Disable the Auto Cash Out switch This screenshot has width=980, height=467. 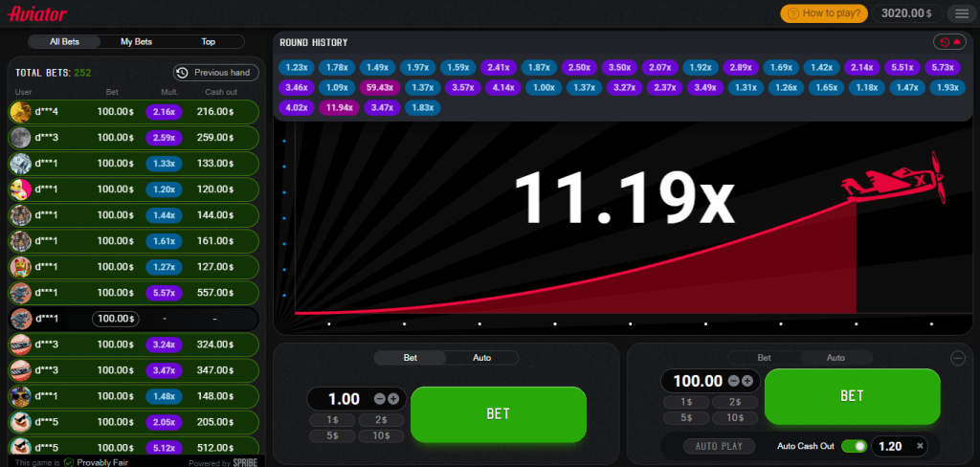pos(855,446)
